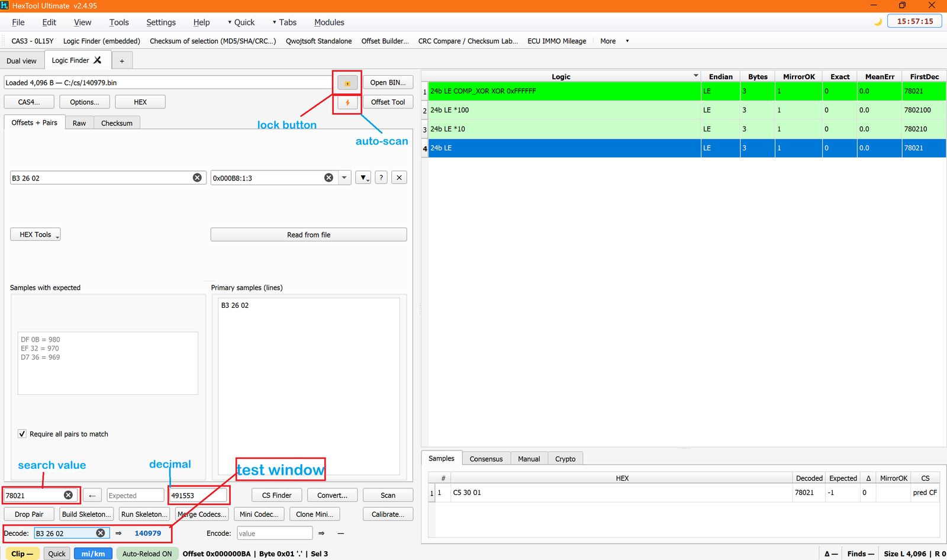This screenshot has height=560, width=947.
Task: Clear the B3 26 02 hex input
Action: coord(197,178)
